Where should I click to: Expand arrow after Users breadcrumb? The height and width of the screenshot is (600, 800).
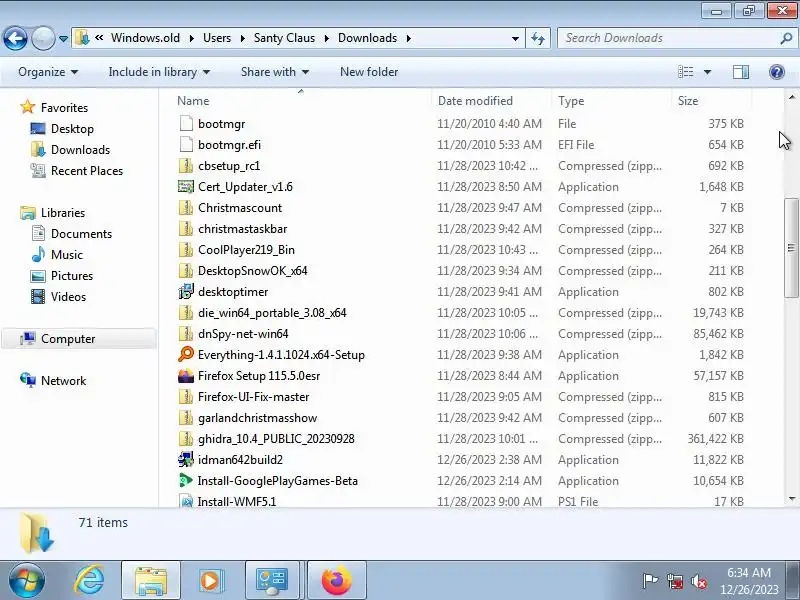click(x=242, y=38)
